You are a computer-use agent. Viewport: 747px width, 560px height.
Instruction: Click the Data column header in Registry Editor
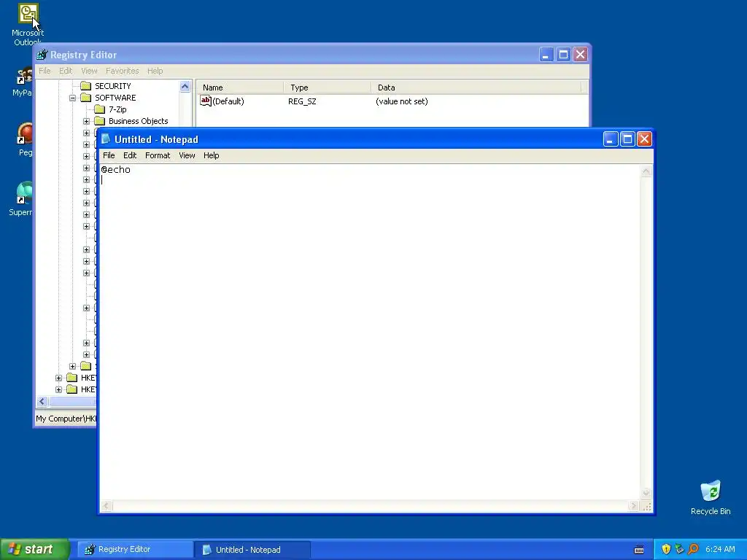476,87
